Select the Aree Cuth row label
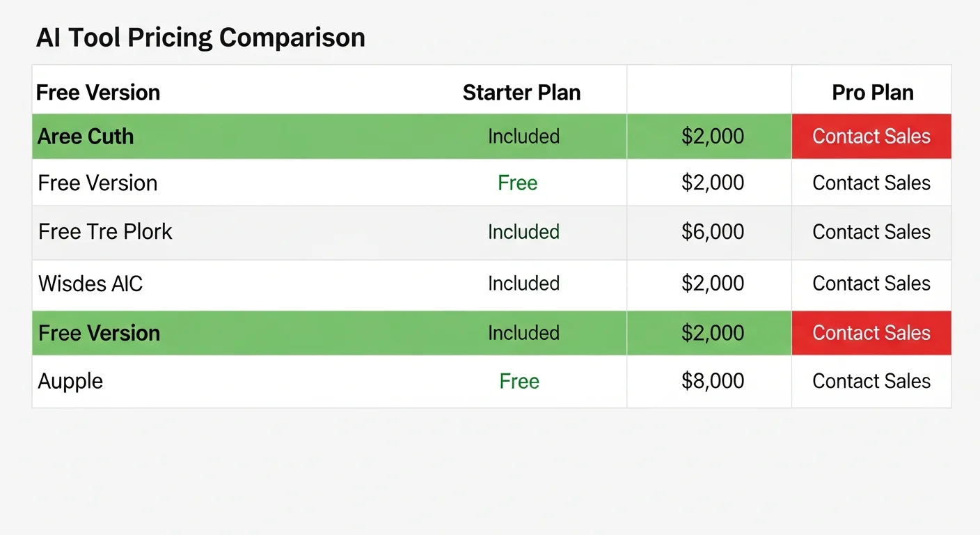This screenshot has height=535, width=980. [86, 137]
